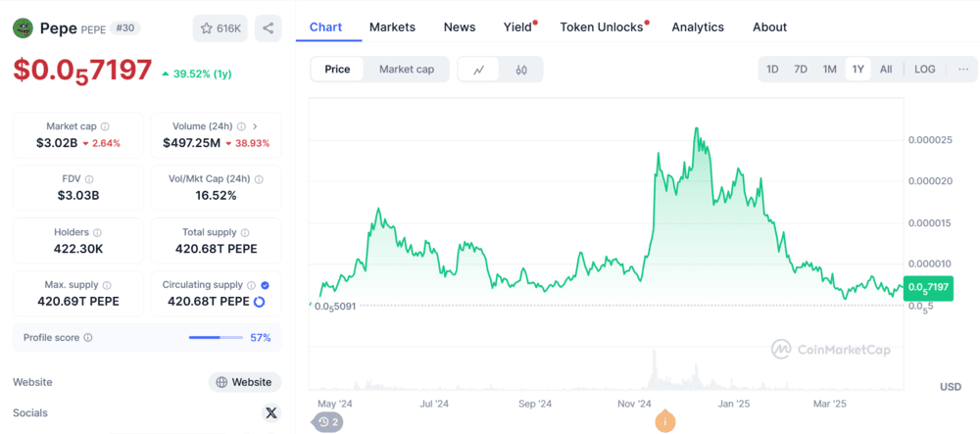This screenshot has height=434, width=980.
Task: Click the $3.03B FDV value
Action: [x=78, y=196]
